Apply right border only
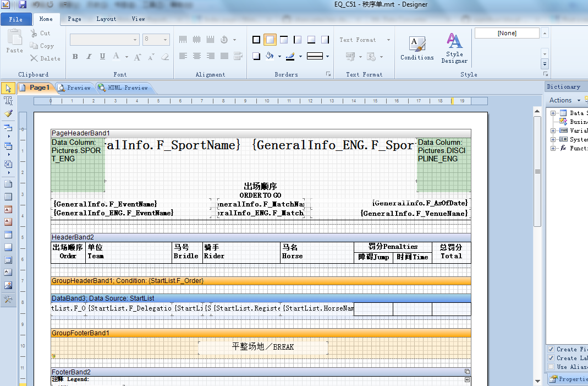The height and width of the screenshot is (386, 588). 325,40
